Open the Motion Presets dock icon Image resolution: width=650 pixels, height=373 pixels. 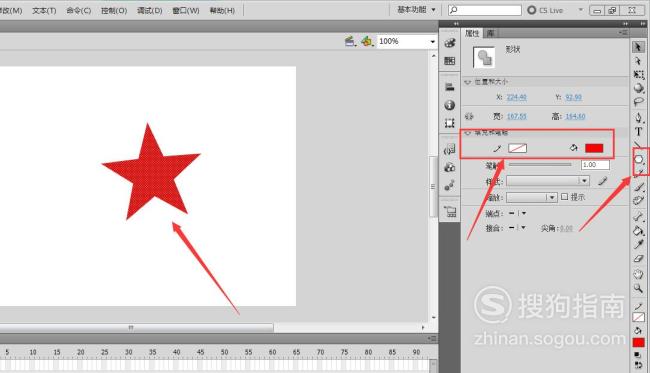(450, 186)
